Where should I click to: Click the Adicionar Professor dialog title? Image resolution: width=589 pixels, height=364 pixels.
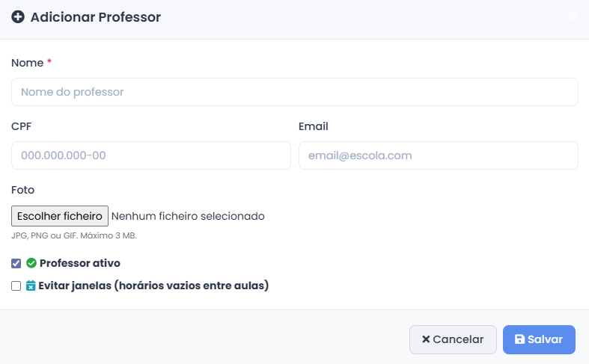[x=95, y=17]
